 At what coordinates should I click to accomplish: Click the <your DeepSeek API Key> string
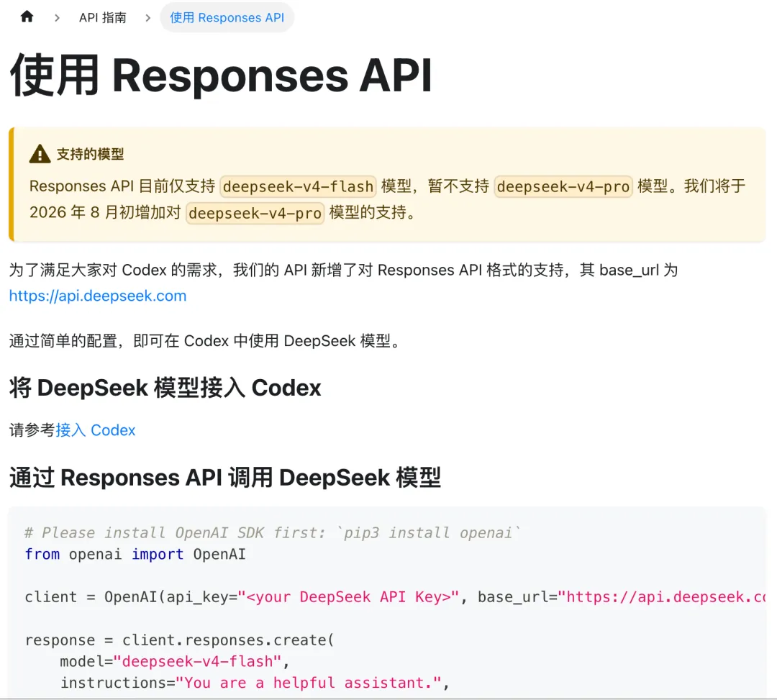[x=348, y=597]
